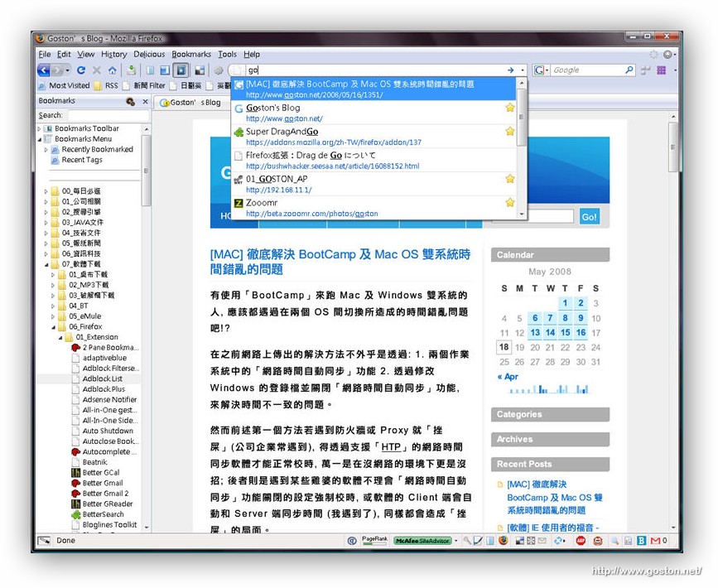Go back with the Back arrow button
The height and width of the screenshot is (588, 718).
(x=44, y=70)
